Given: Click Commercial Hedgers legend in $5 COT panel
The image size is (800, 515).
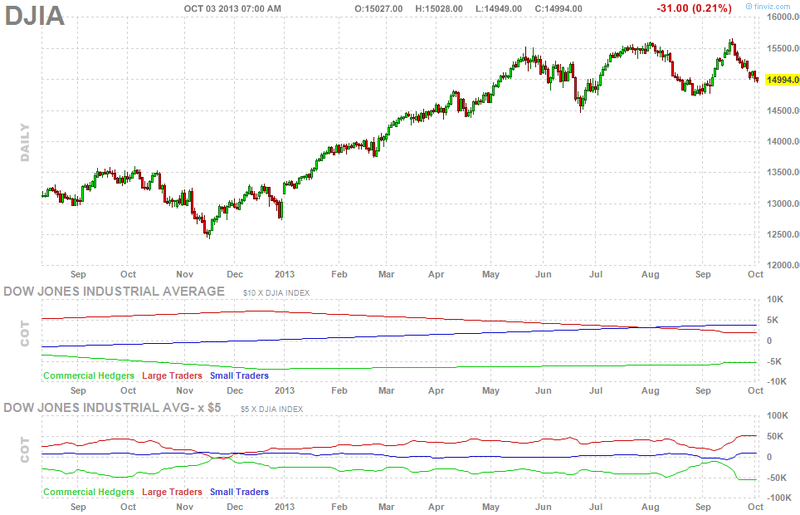Looking at the screenshot, I should [89, 492].
